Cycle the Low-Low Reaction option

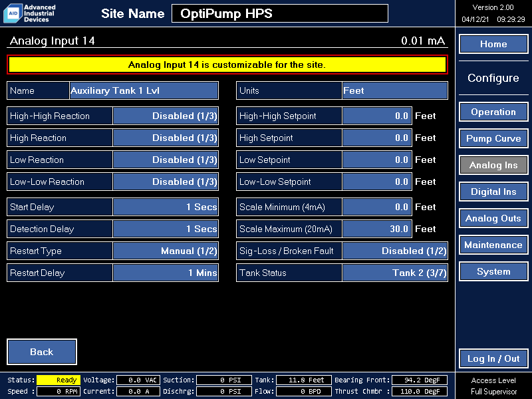166,182
